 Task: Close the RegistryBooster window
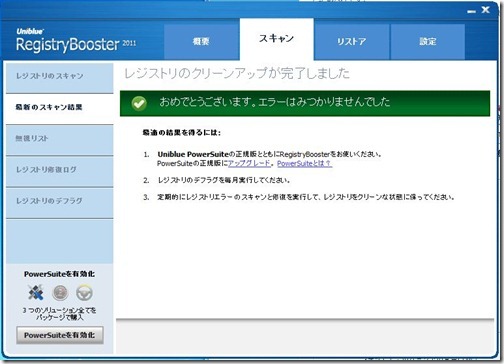486,10
